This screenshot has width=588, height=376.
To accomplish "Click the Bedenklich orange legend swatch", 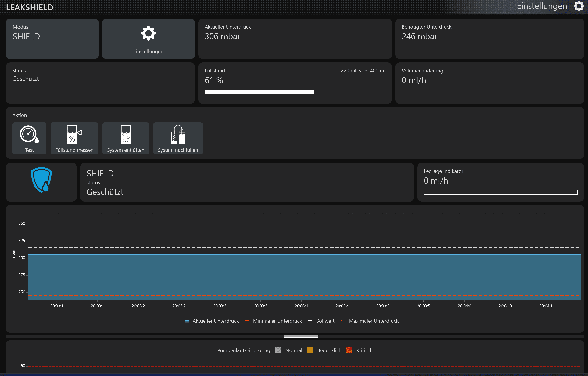I will click(310, 350).
